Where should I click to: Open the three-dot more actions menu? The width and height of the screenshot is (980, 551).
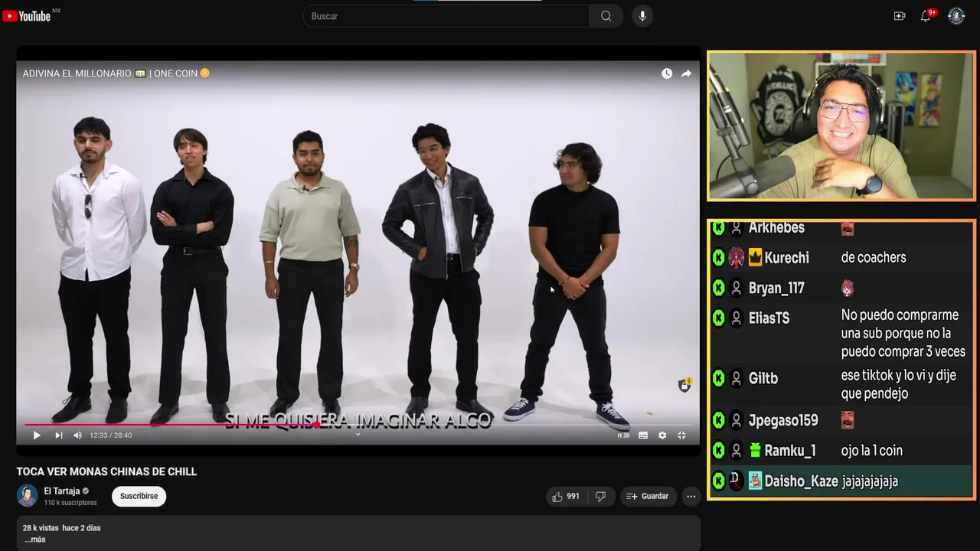(691, 496)
